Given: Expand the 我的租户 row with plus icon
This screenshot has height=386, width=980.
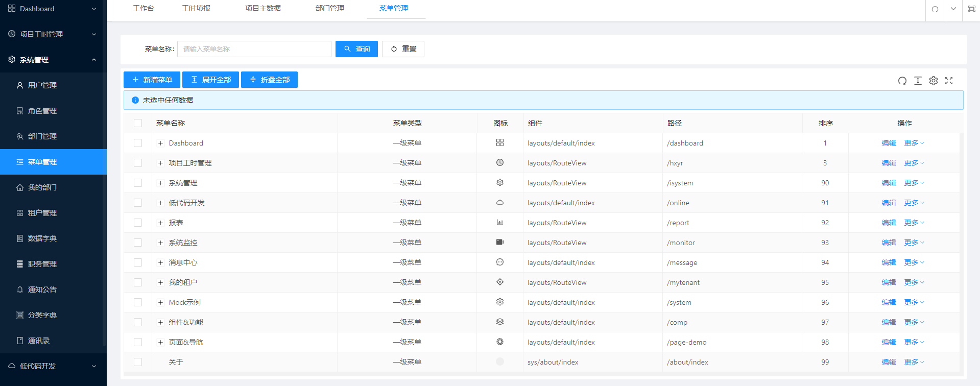Looking at the screenshot, I should pos(160,282).
